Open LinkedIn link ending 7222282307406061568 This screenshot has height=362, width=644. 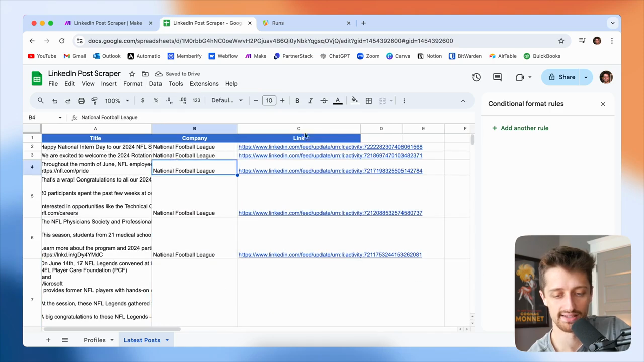330,147
